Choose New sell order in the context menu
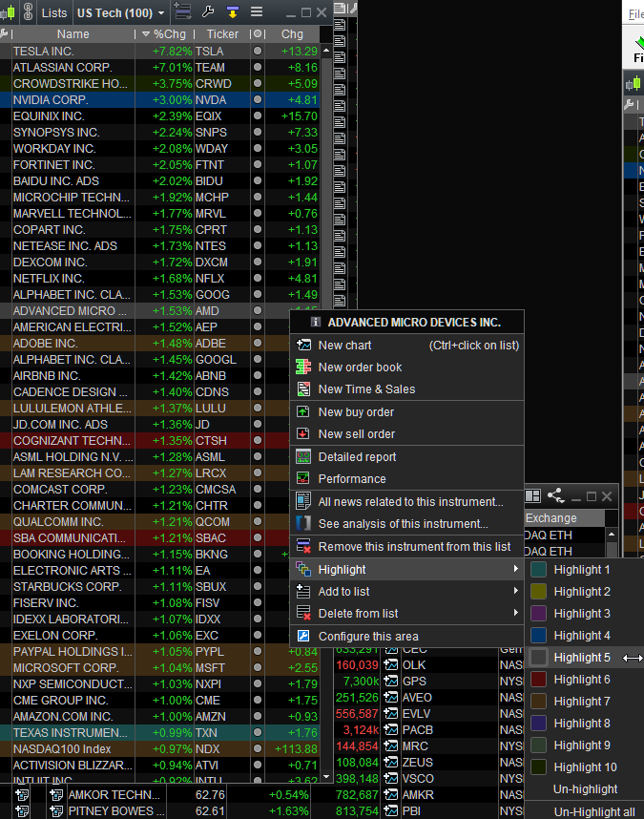The width and height of the screenshot is (644, 819). pos(407,434)
